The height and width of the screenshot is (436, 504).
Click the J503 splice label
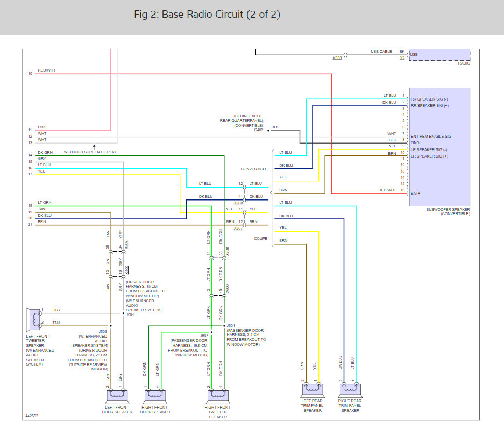point(103,331)
